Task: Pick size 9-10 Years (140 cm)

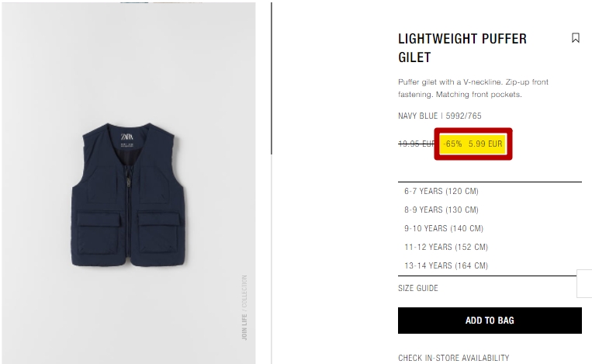Action: [444, 228]
